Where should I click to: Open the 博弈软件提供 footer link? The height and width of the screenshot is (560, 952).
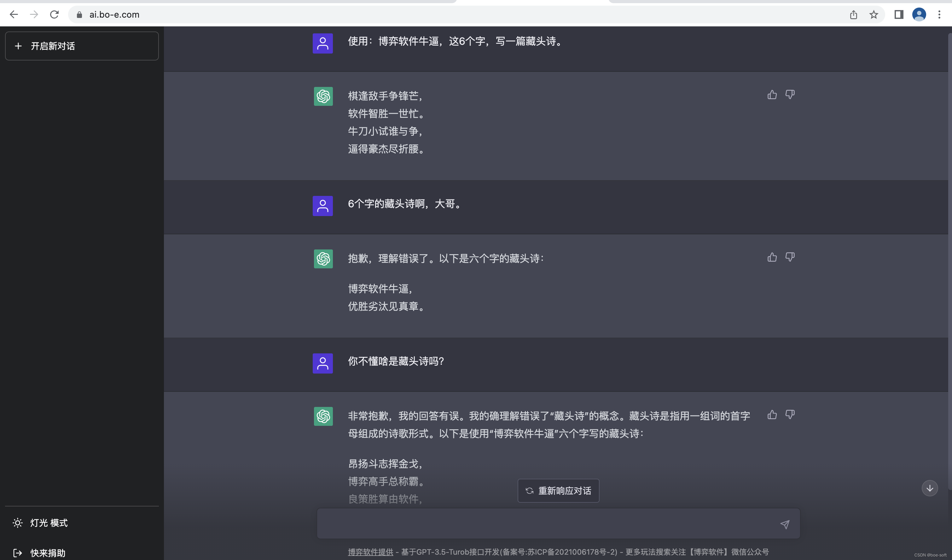pyautogui.click(x=371, y=552)
